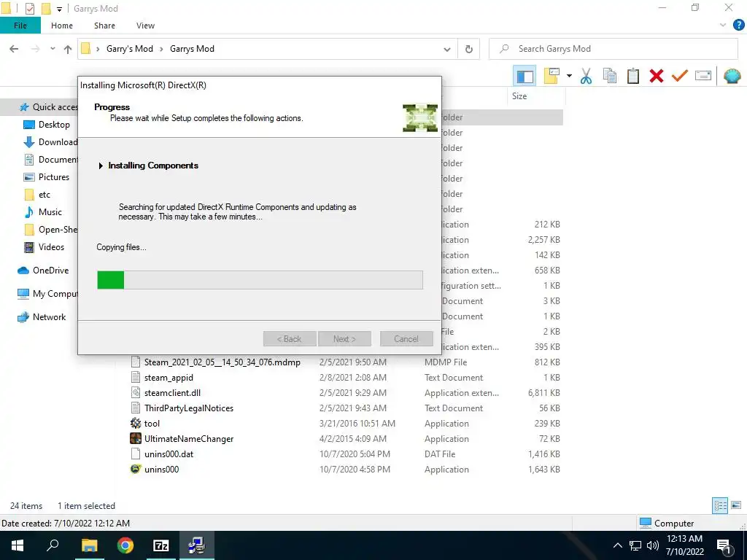Screen dimensions: 747x560
Task: Show hidden system tray icons
Action: click(x=617, y=545)
